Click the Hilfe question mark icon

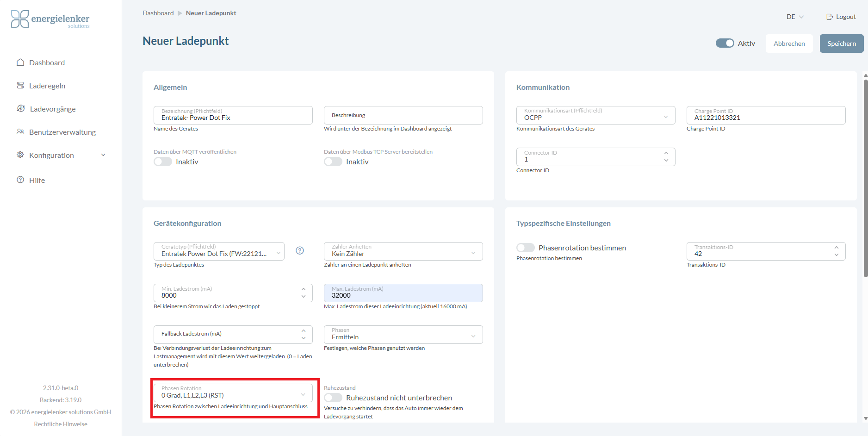pos(20,180)
